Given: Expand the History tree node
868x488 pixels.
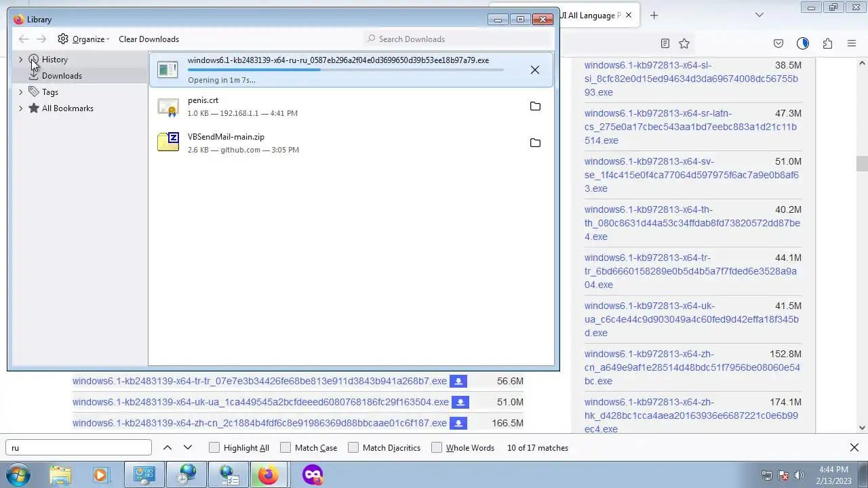Looking at the screenshot, I should 20,60.
